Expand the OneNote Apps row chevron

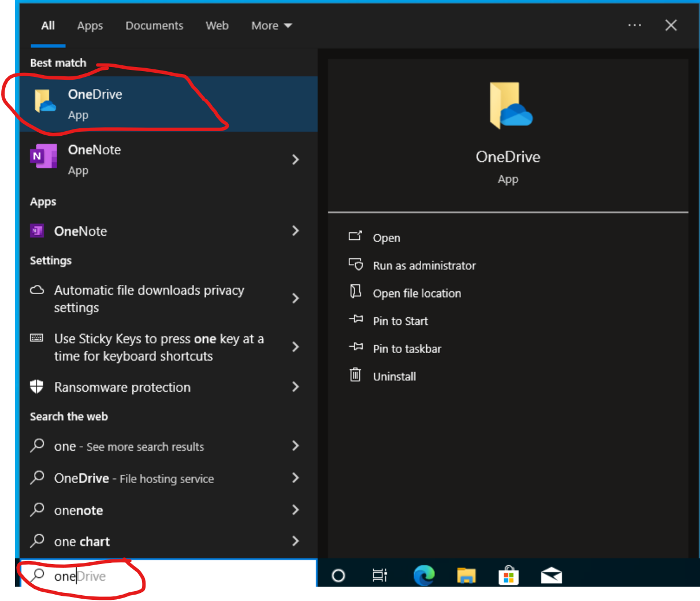point(296,231)
